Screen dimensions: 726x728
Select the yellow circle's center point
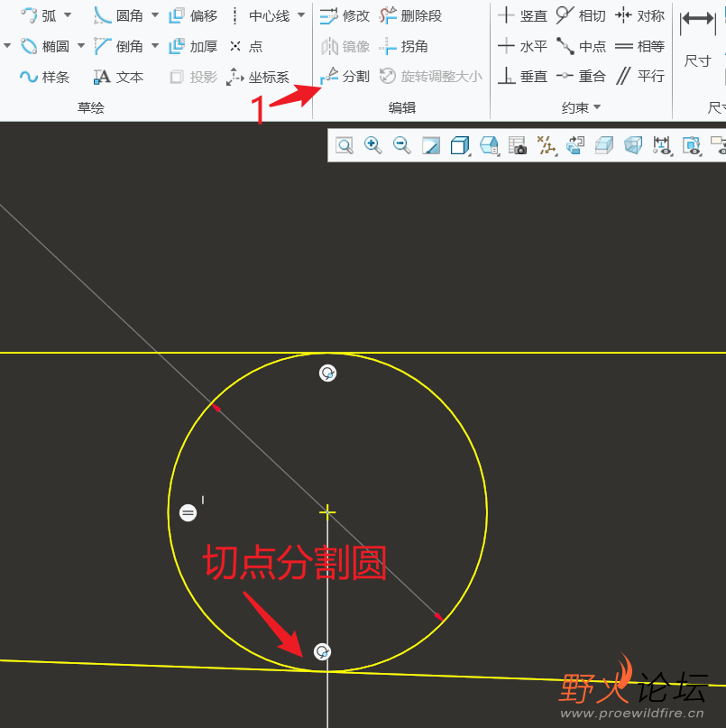tap(327, 512)
